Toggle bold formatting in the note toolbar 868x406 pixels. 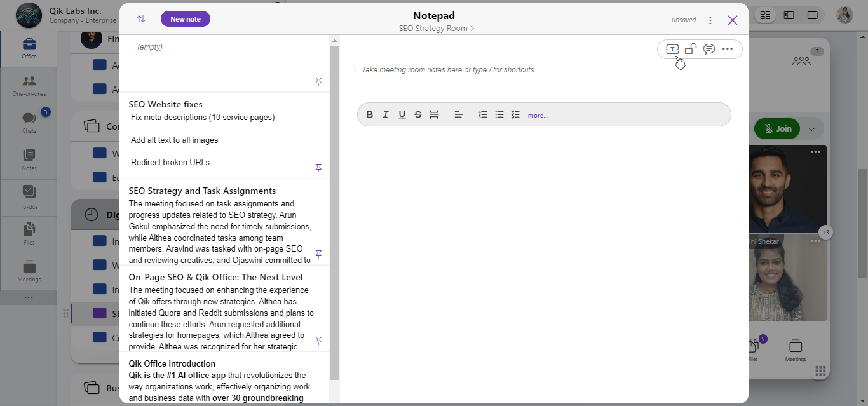(x=369, y=115)
